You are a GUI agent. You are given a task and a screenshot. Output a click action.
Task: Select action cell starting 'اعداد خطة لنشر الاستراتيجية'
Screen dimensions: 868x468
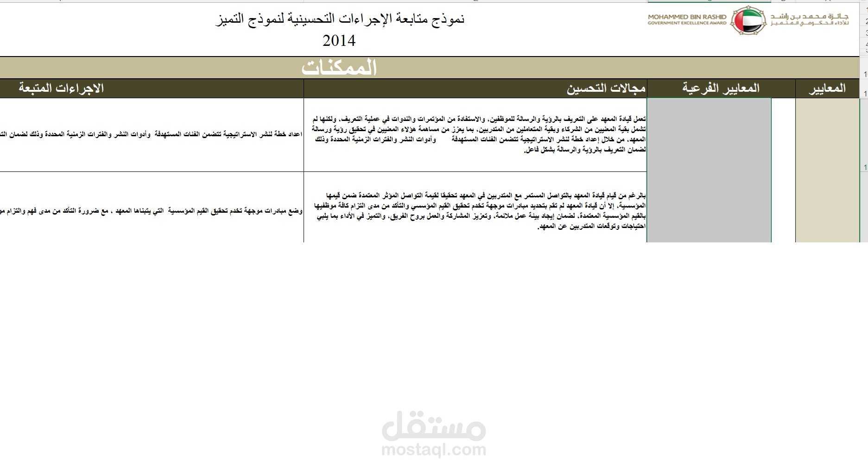coord(152,135)
